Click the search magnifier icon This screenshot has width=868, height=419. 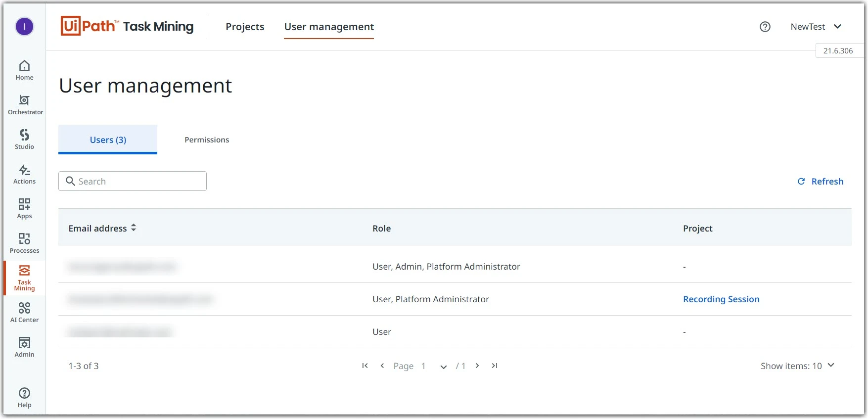(x=70, y=181)
